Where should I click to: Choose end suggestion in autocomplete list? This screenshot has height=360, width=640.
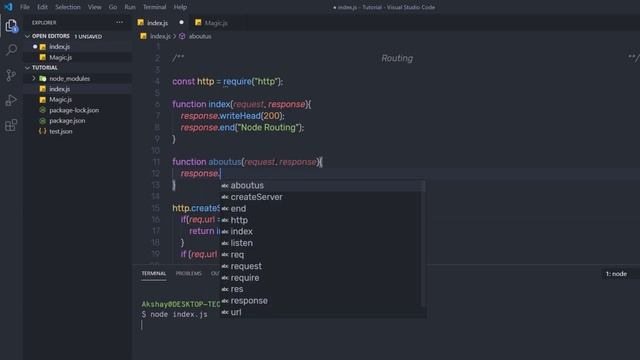click(322, 209)
